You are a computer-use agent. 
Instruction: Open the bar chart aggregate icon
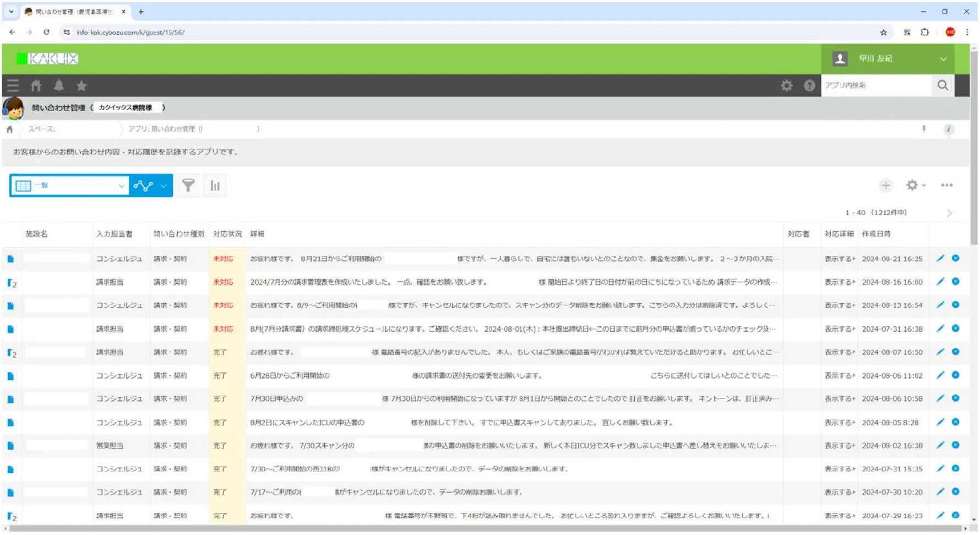(215, 186)
